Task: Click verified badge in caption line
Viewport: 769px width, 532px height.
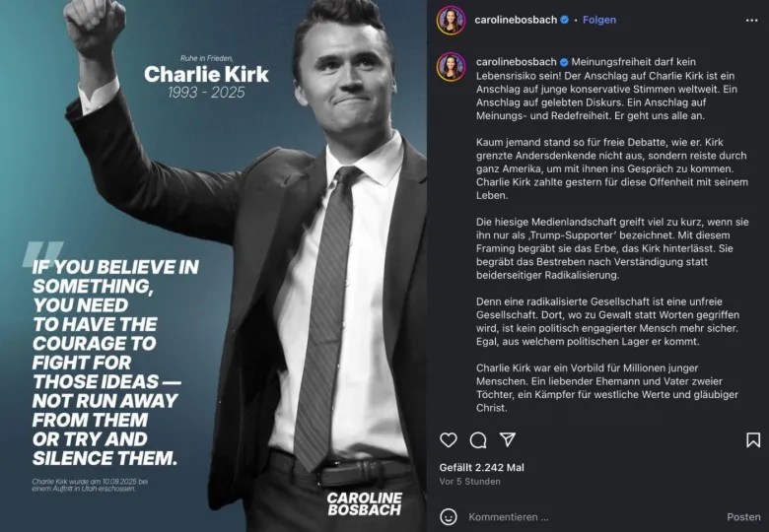Action: (x=565, y=60)
